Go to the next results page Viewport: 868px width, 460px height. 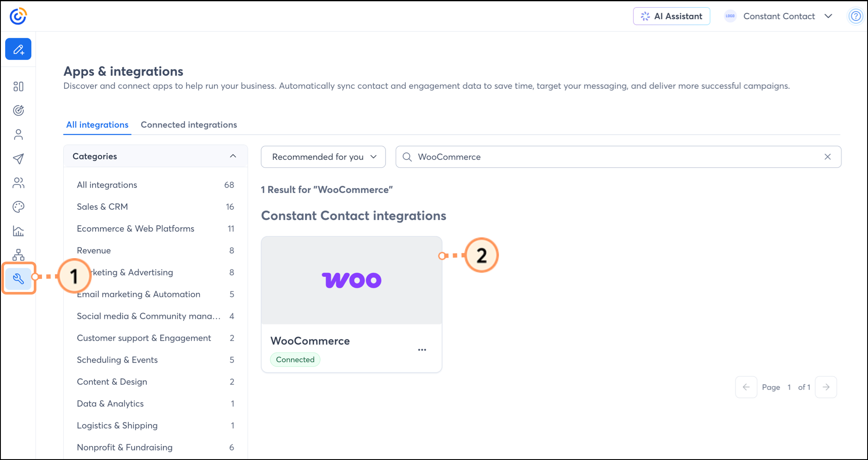[x=826, y=387]
